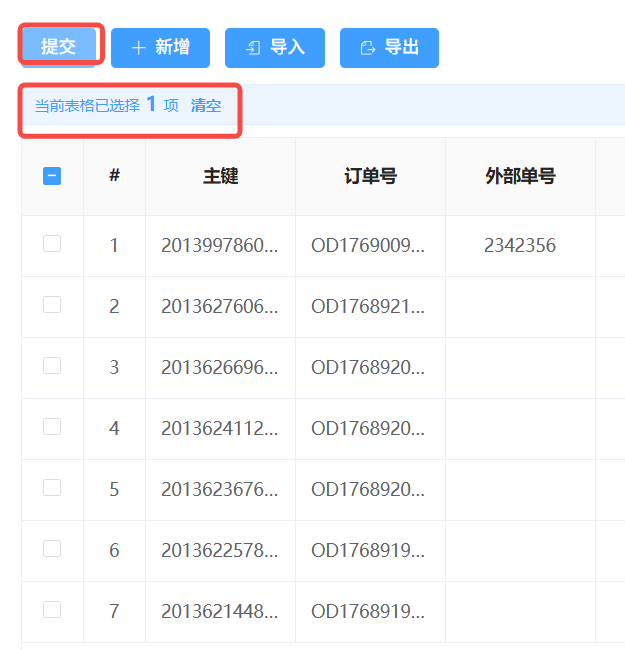
Task: Click the plus icon on 新增 button
Action: pos(138,48)
